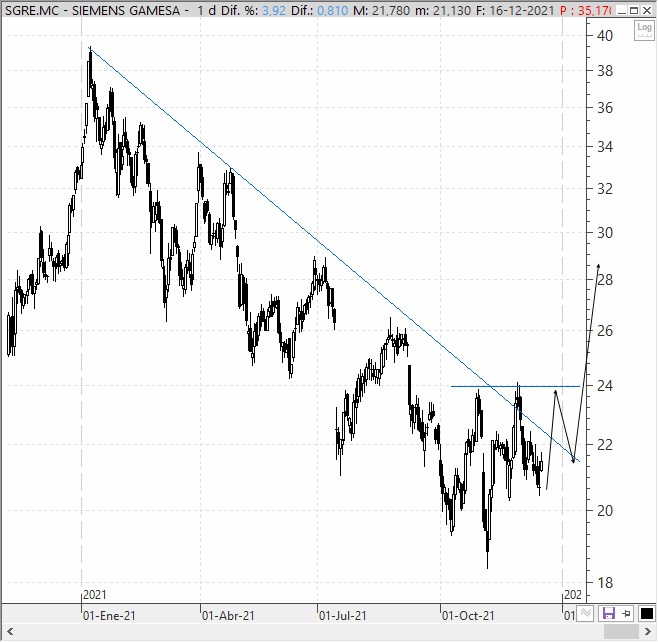Open the black color swatch
Image resolution: width=658 pixels, height=642 pixels.
[646, 613]
